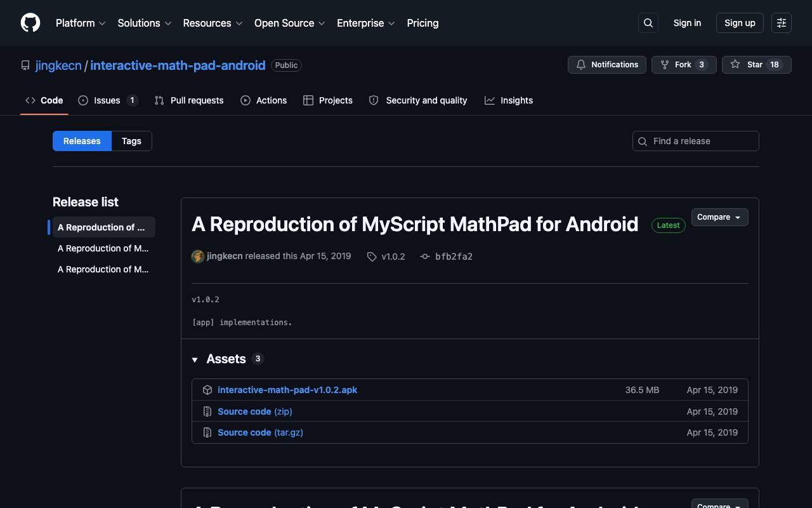Open the Open Source dropdown
812x508 pixels.
click(x=290, y=23)
